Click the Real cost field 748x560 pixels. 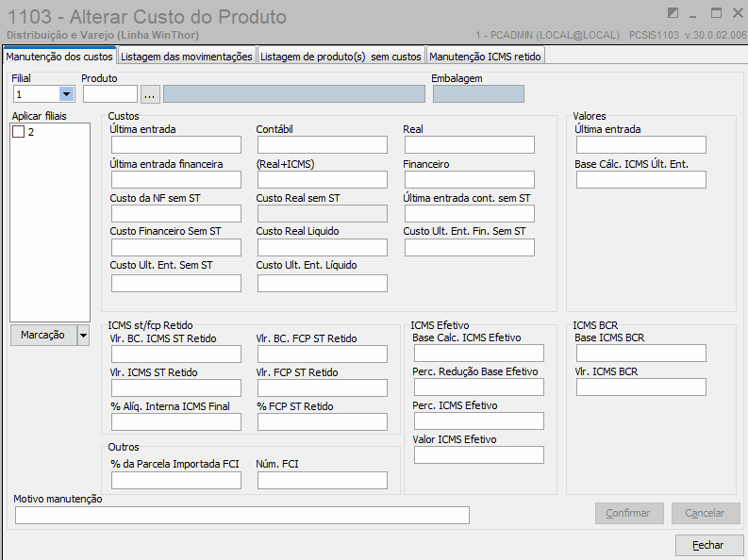click(470, 145)
